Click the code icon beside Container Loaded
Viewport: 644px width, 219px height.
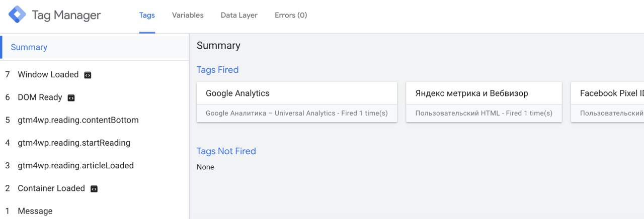(x=94, y=189)
